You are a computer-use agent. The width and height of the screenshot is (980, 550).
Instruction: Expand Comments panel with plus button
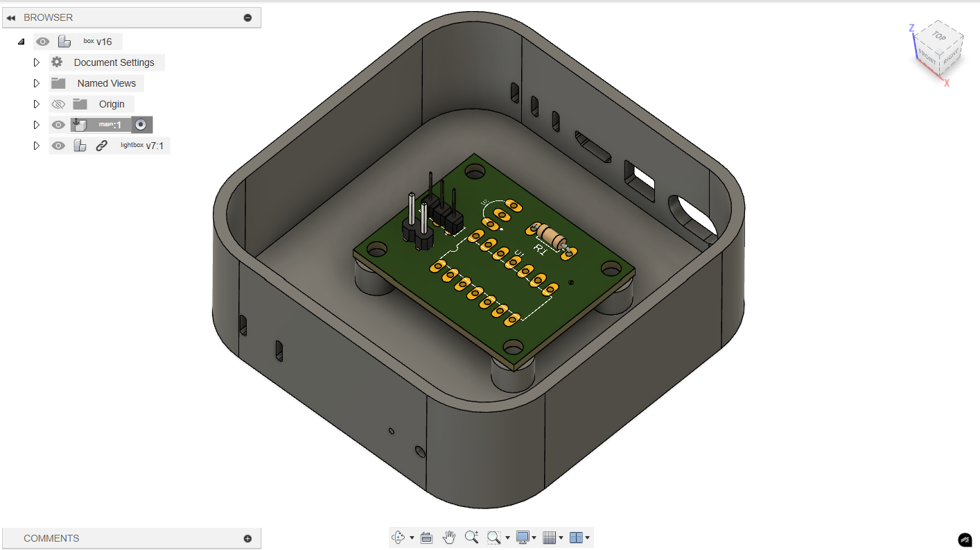click(247, 538)
